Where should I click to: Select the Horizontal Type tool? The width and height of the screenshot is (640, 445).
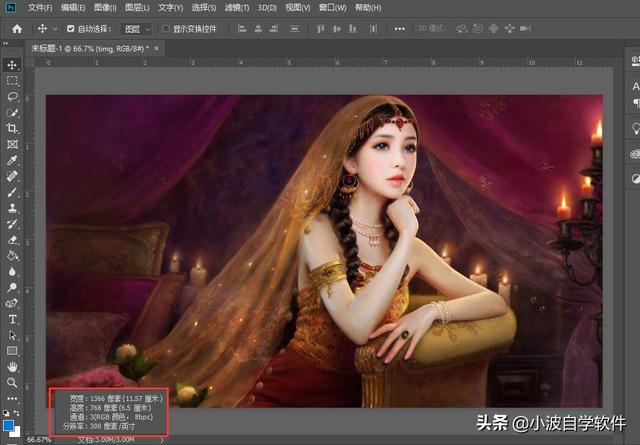12,319
